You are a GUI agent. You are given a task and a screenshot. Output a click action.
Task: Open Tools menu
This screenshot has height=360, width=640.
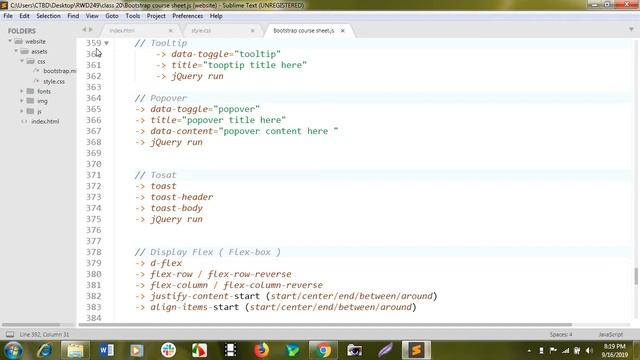point(133,16)
